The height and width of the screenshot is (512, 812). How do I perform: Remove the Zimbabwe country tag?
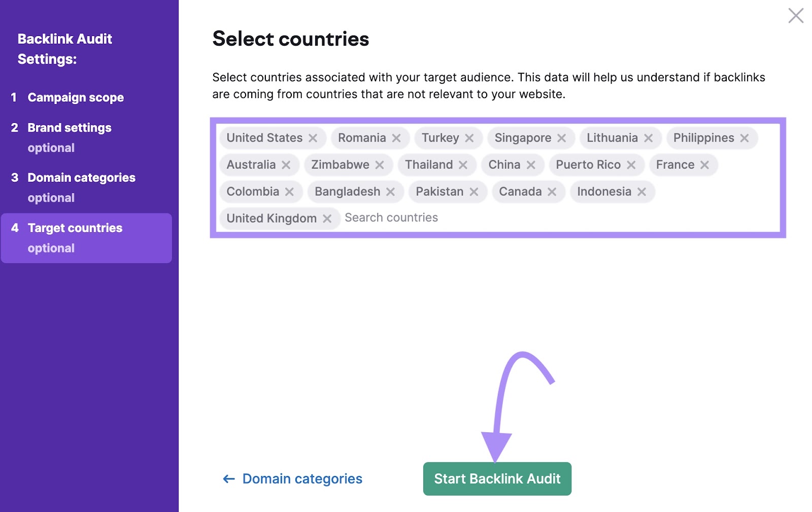coord(380,165)
